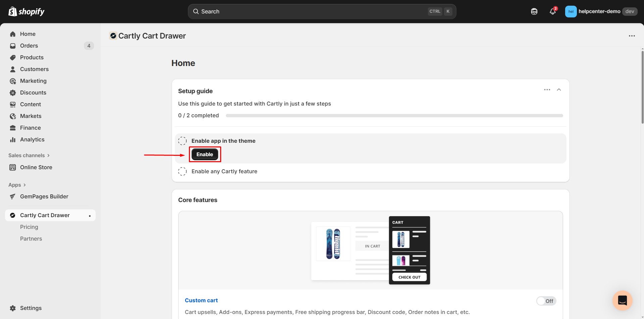Click the Enable button in setup guide
644x319 pixels.
205,154
